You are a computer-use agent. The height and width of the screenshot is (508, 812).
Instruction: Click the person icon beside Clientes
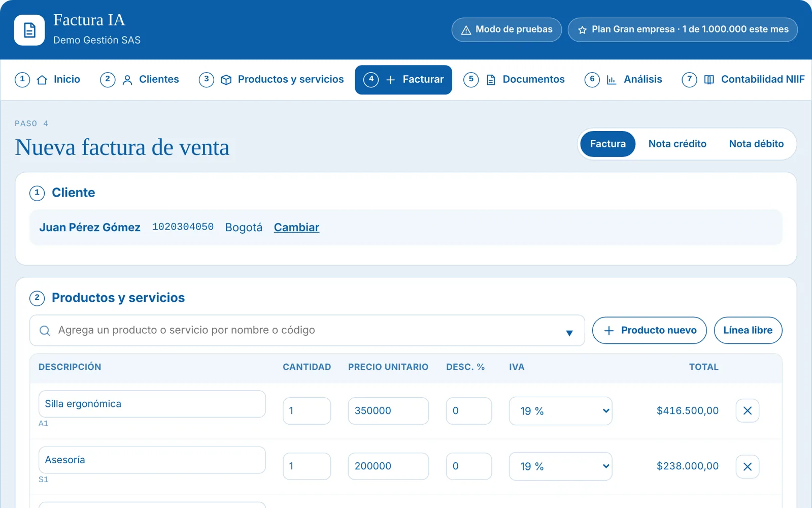pos(127,80)
